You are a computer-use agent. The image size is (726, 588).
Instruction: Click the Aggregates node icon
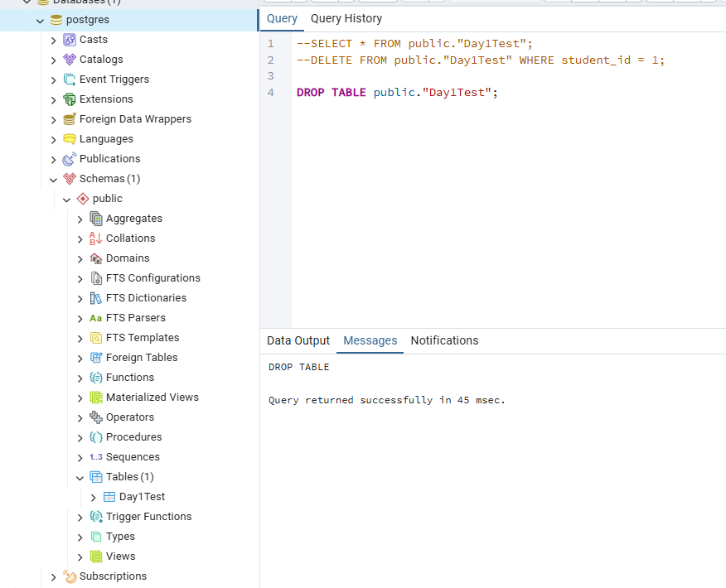coord(96,219)
